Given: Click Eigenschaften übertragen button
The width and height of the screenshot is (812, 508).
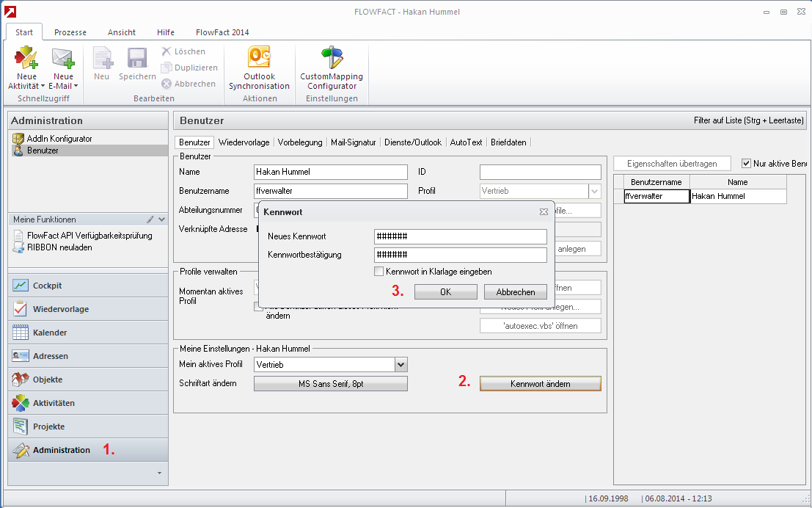Looking at the screenshot, I should 672,163.
